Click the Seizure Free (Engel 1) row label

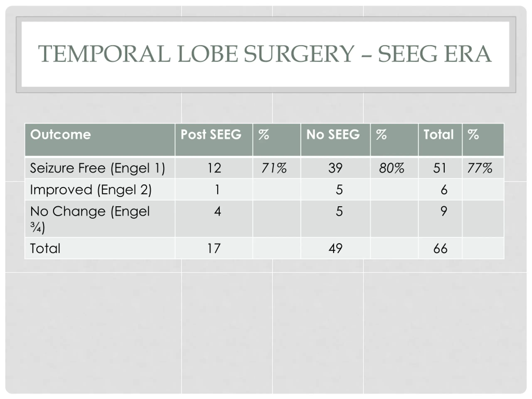(x=100, y=168)
